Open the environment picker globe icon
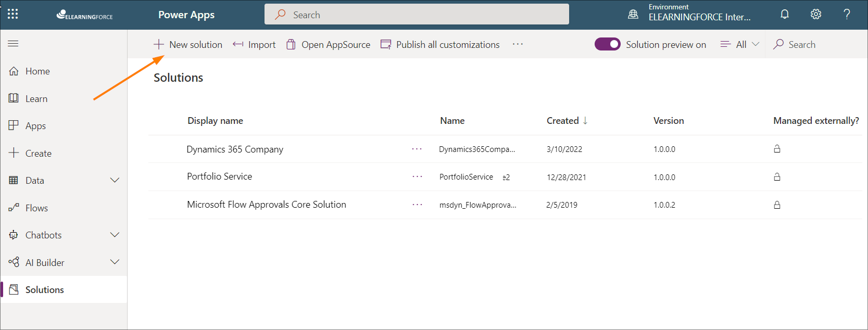The image size is (868, 330). pyautogui.click(x=633, y=15)
